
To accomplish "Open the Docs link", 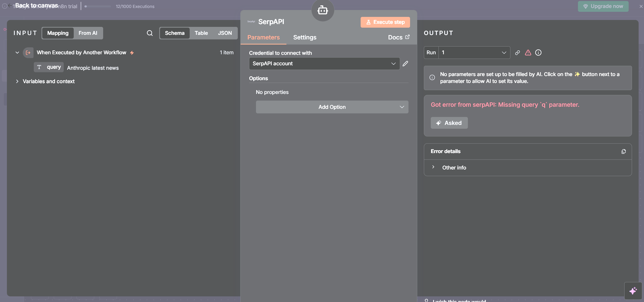I will coord(399,37).
